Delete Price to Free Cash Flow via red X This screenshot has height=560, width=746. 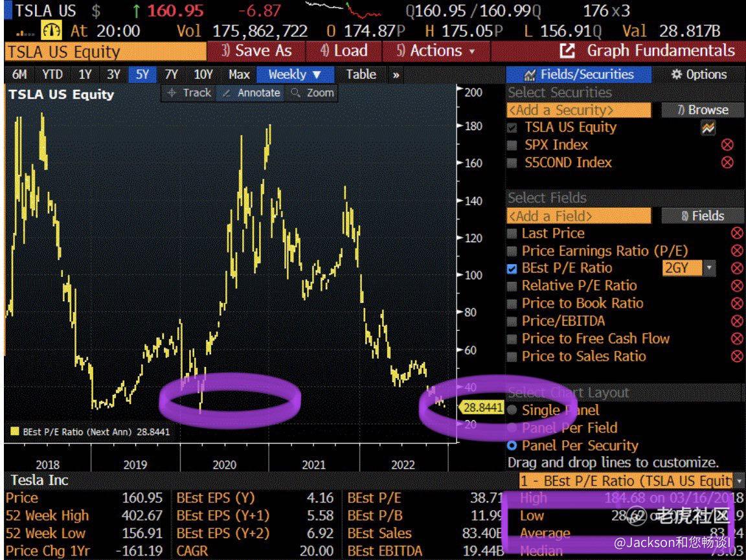737,339
